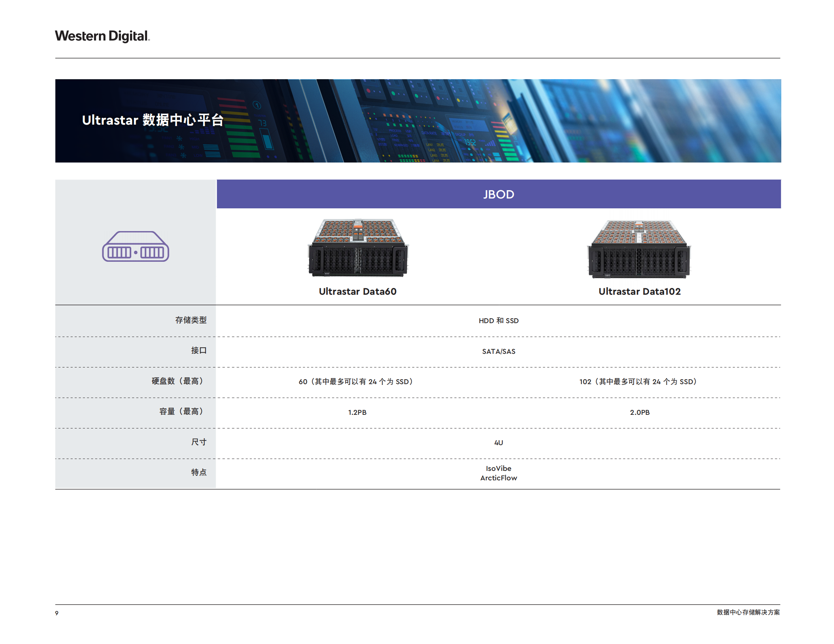This screenshot has height=644, width=834.
Task: Click the IsoVibe feature text
Action: coord(499,468)
